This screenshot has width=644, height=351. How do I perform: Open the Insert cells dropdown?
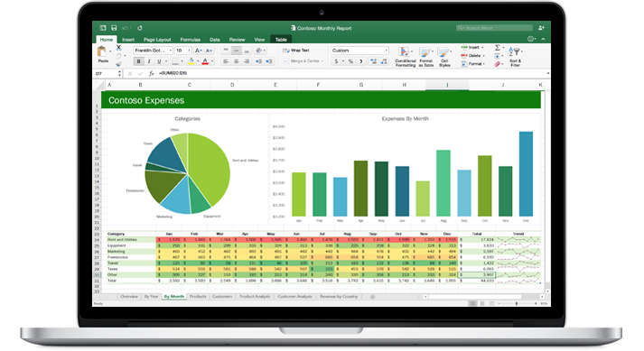(x=472, y=47)
